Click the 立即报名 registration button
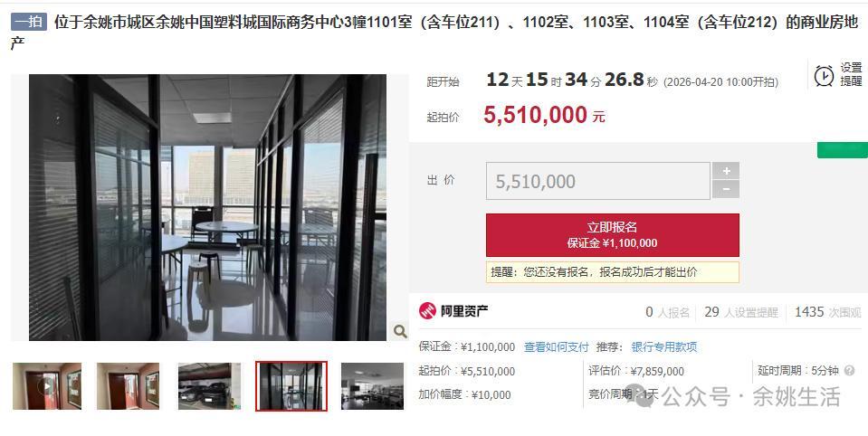 tap(612, 235)
